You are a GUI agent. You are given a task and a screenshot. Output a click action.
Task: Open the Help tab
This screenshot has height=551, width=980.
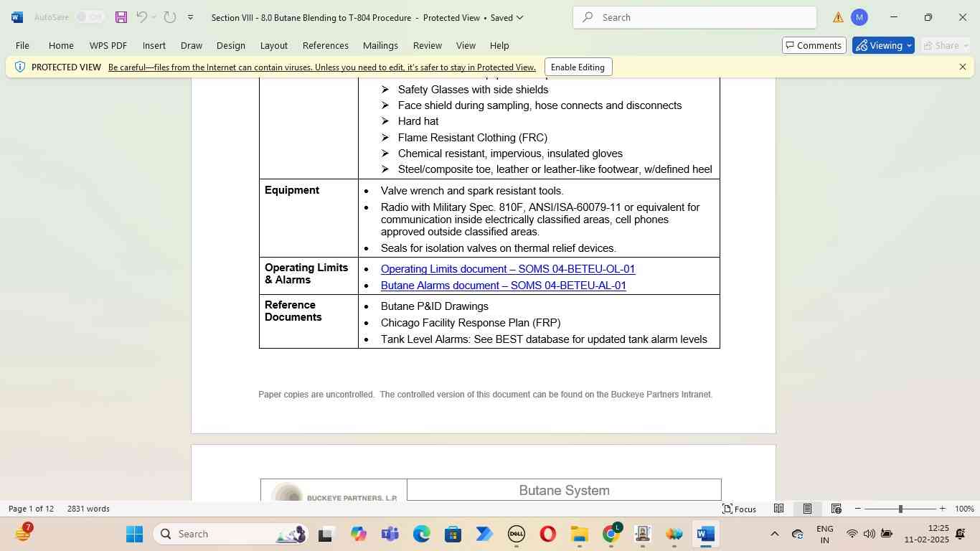click(499, 45)
